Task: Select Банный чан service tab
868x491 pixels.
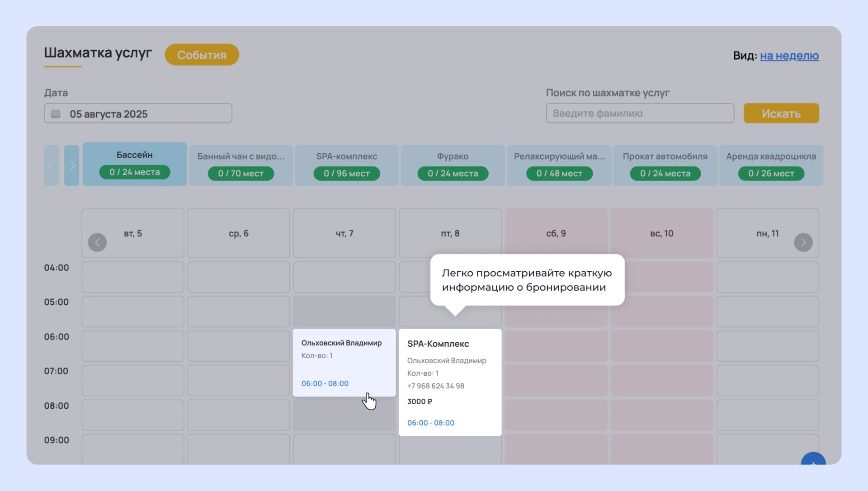Action: coord(241,165)
